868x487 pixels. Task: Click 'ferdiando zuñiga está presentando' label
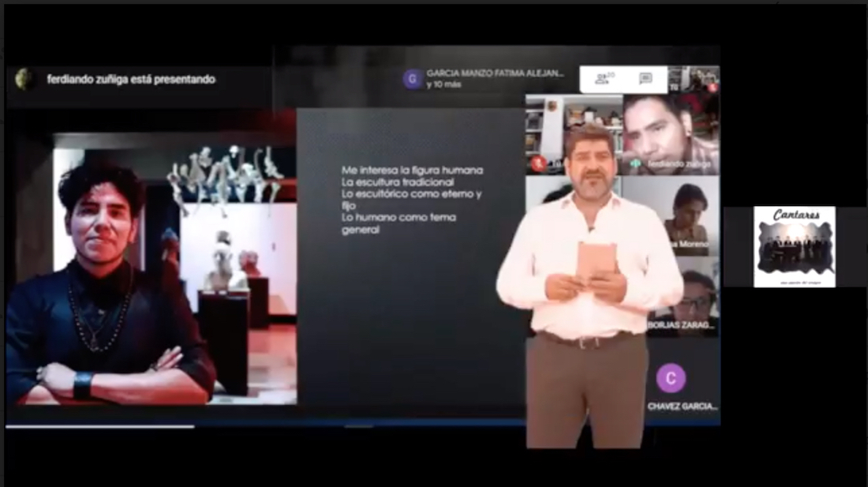coord(131,79)
